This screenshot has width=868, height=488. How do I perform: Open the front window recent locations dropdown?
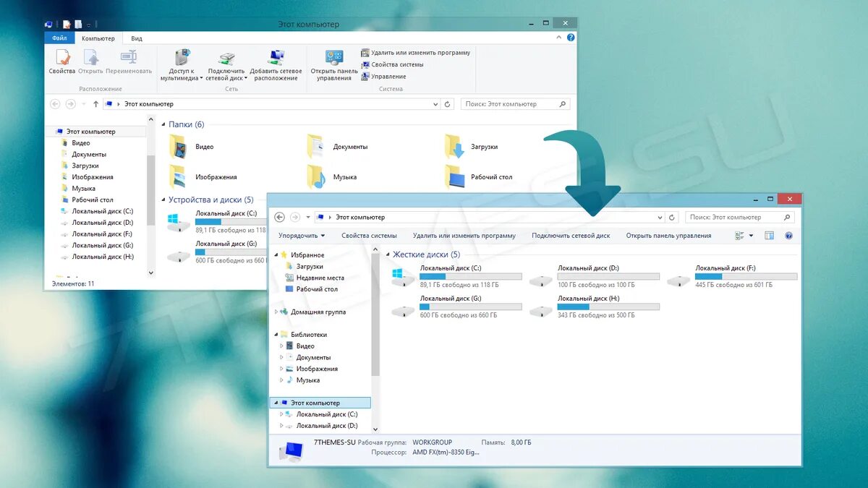tap(308, 217)
